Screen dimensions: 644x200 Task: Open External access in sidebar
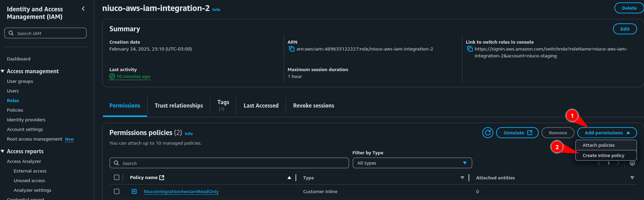30,171
